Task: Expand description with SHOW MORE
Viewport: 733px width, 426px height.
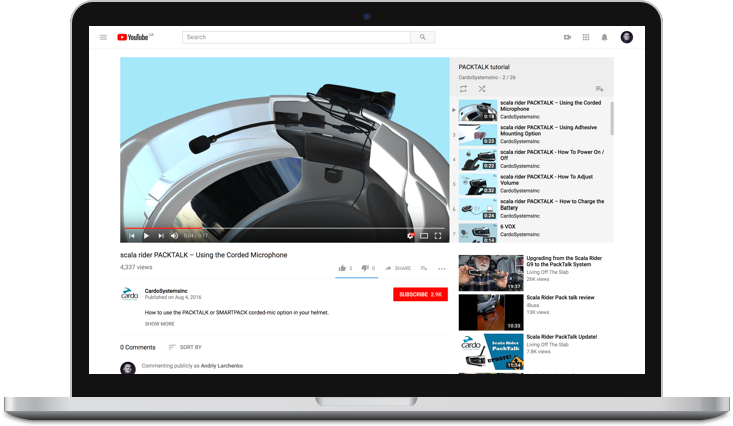Action: 159,324
